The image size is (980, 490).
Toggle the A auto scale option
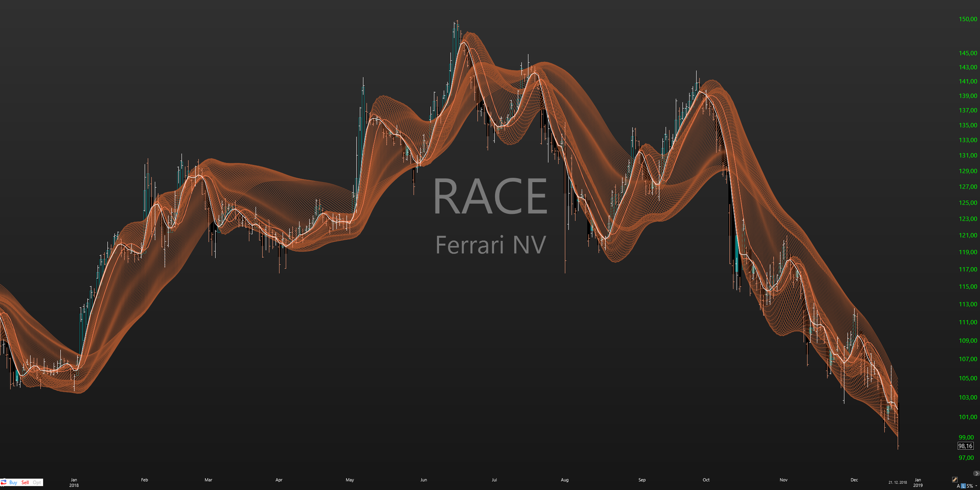(958, 486)
